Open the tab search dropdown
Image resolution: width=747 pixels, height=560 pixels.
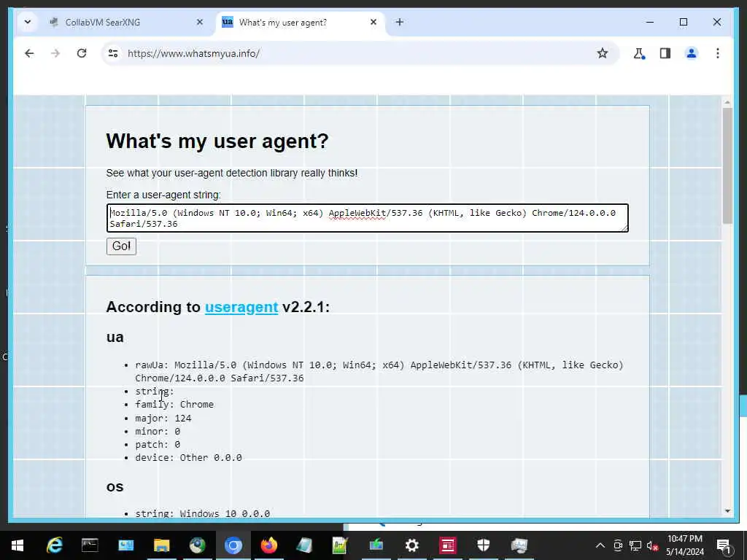(28, 22)
